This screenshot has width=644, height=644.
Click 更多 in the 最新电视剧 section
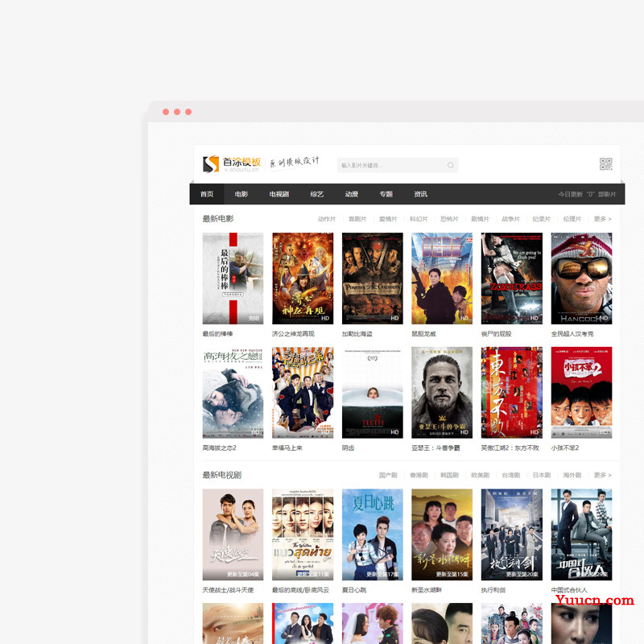602,475
